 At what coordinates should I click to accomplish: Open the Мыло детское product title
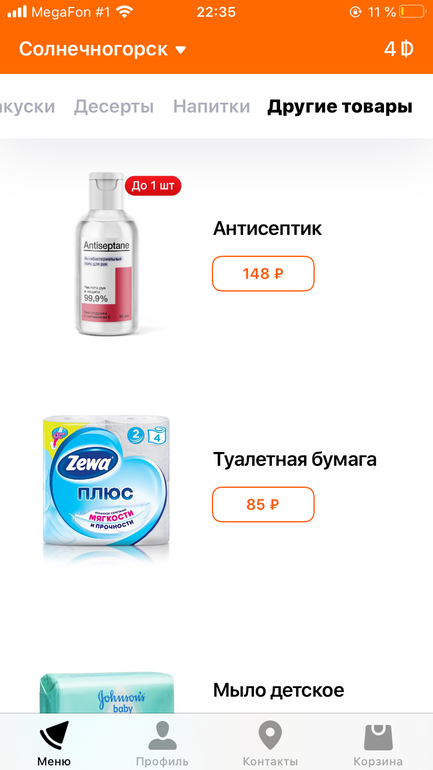278,690
